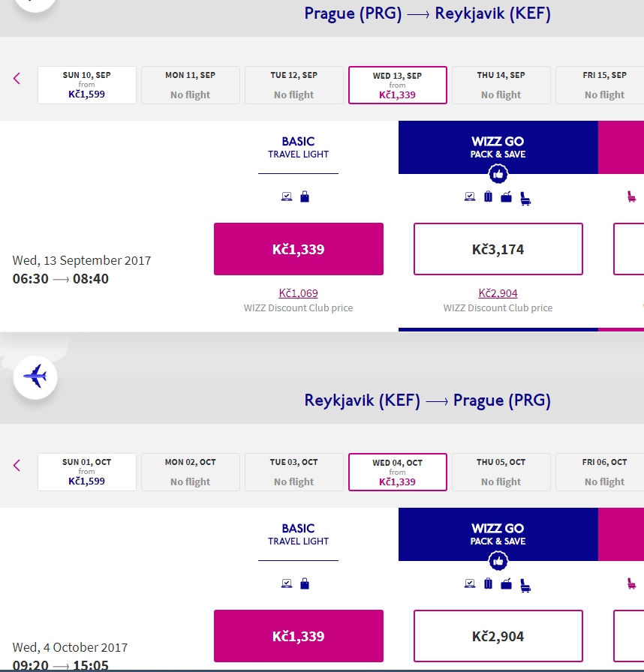Click WIZZ Discount Club price label under outbound Kč2,904
Viewport: 644px width, 672px height.
tap(498, 307)
